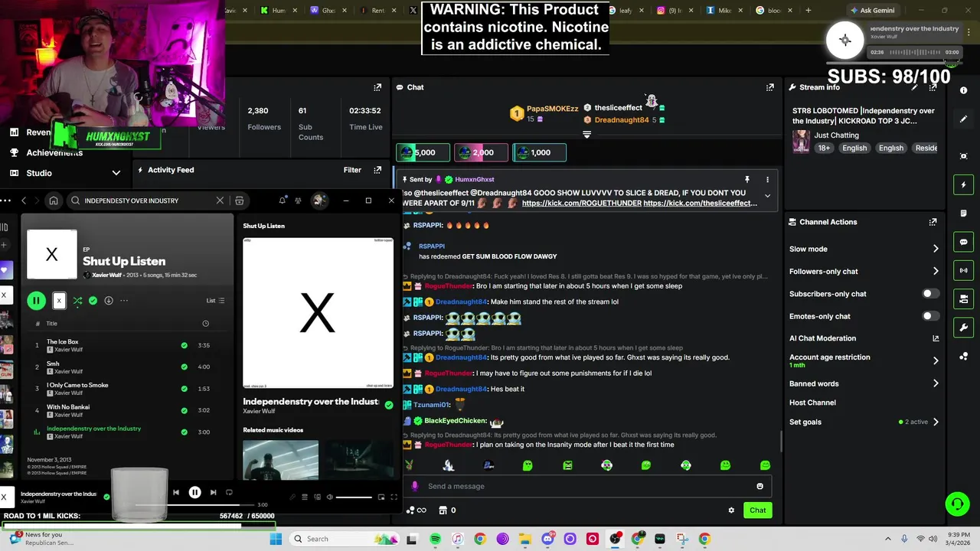Image resolution: width=980 pixels, height=551 pixels.
Task: Play track With No Bankai
Action: (x=68, y=407)
